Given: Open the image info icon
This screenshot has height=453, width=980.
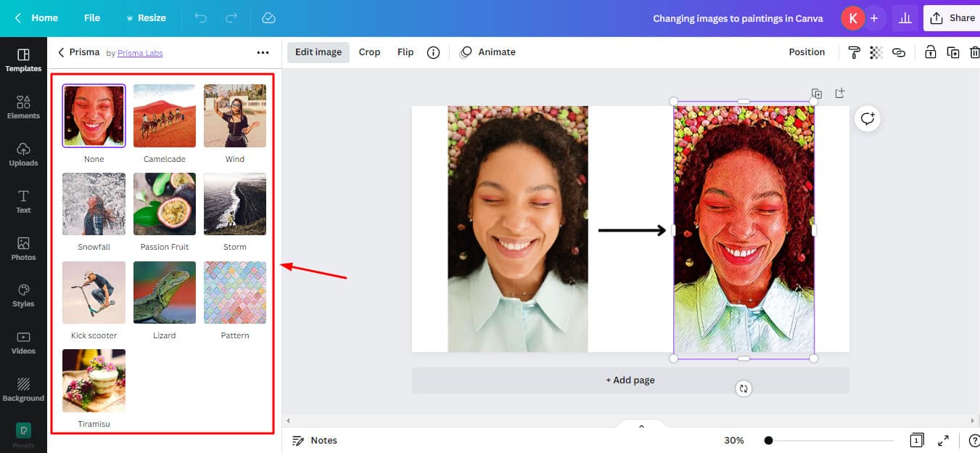Looking at the screenshot, I should pyautogui.click(x=433, y=52).
